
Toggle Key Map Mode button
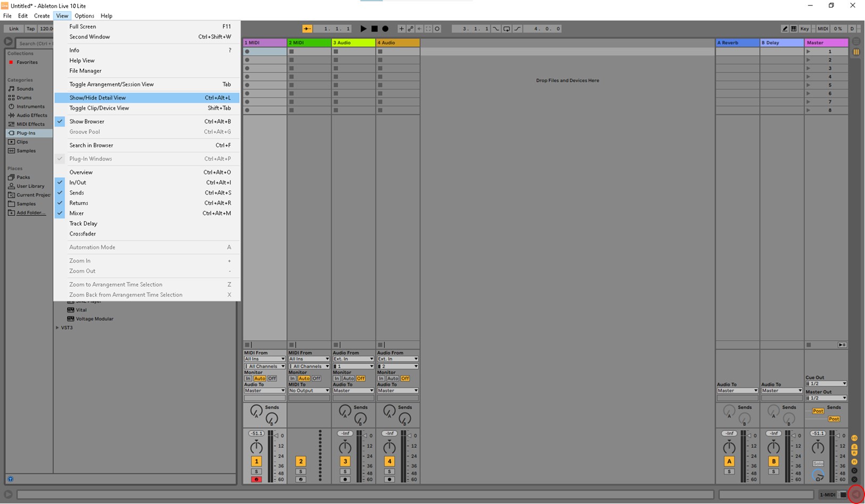[x=804, y=29]
